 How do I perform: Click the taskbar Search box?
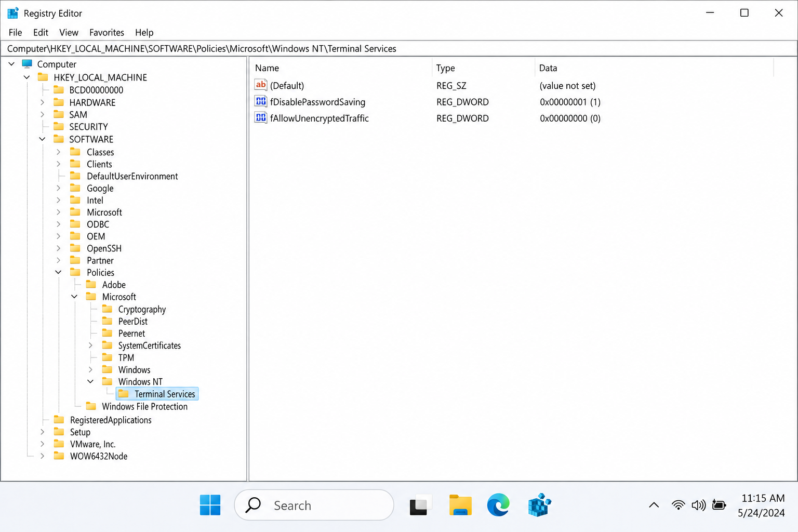click(x=314, y=505)
